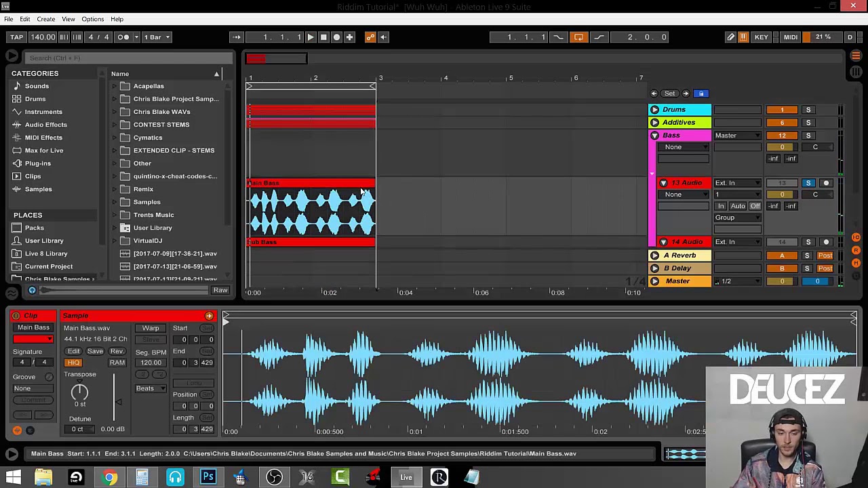Click the CPU load meter 21 %
This screenshot has height=488, width=868.
[823, 37]
